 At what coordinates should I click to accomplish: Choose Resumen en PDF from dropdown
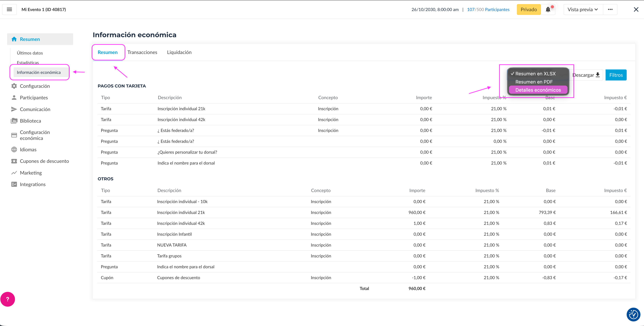click(x=534, y=82)
